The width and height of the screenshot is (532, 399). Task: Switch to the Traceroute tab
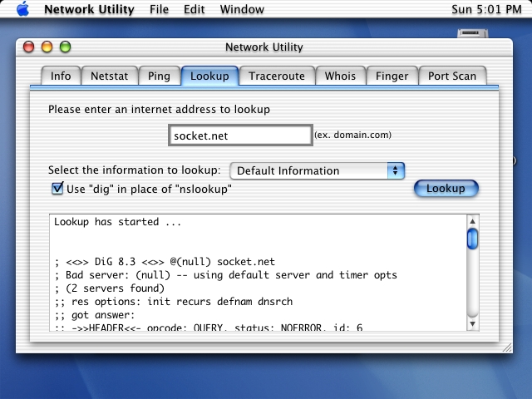click(277, 76)
